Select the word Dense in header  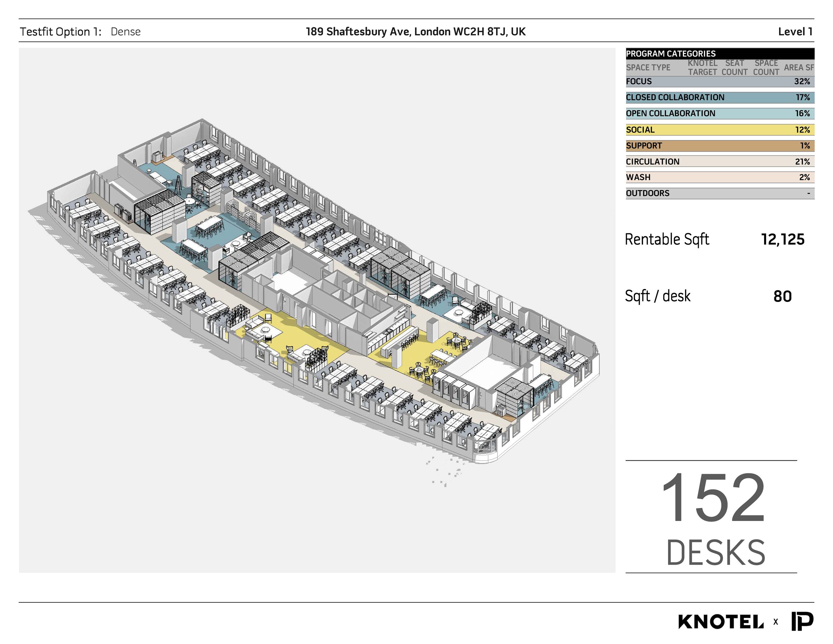point(126,32)
